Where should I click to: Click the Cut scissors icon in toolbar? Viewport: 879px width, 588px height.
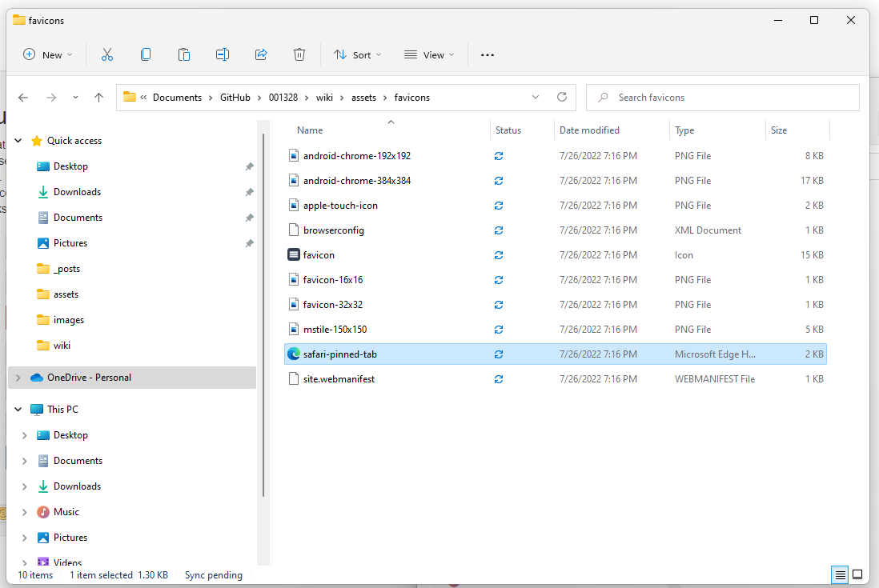tap(107, 54)
